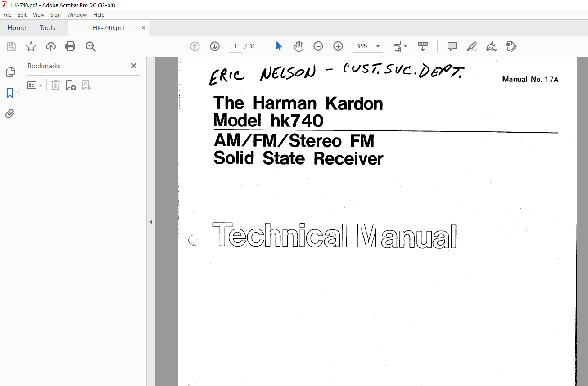Image resolution: width=588 pixels, height=386 pixels.
Task: Zoom out with the minus button
Action: pos(318,46)
